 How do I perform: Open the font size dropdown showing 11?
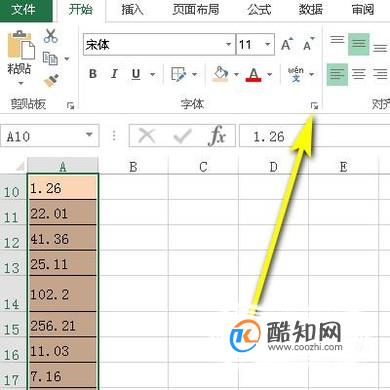[x=268, y=44]
